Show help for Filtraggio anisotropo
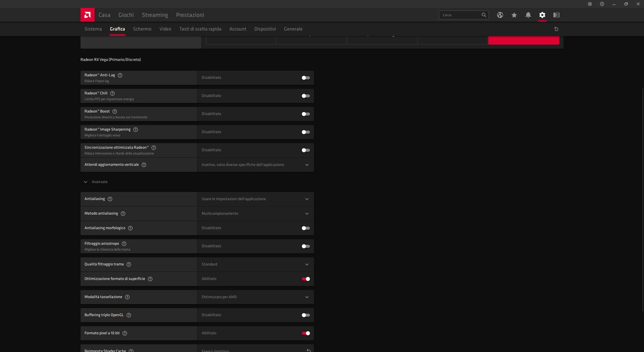Screen dimensions: 644x352 coord(124,244)
